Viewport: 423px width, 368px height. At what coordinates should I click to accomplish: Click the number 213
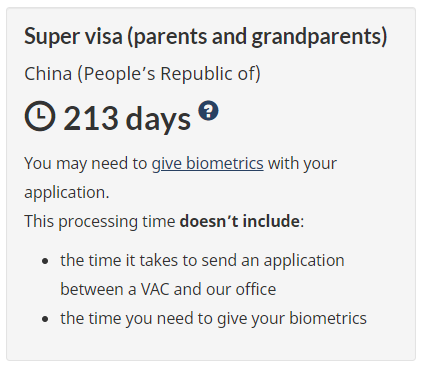pyautogui.click(x=91, y=118)
